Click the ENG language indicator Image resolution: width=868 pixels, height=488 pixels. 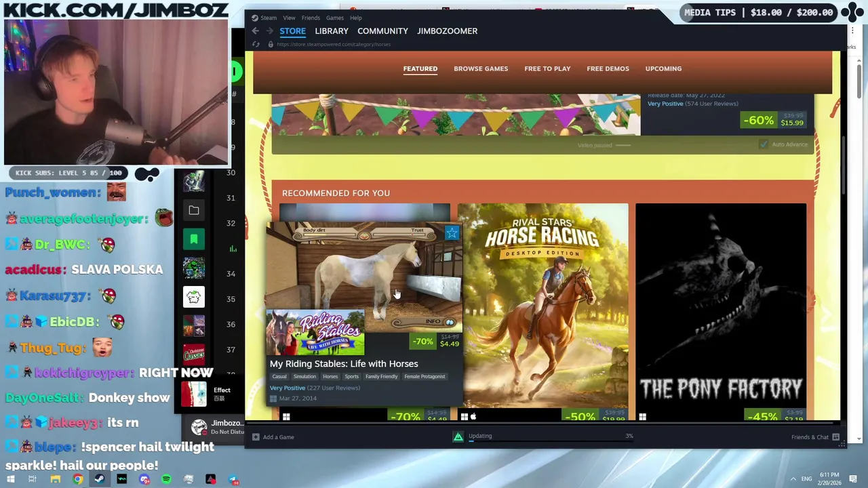click(806, 480)
